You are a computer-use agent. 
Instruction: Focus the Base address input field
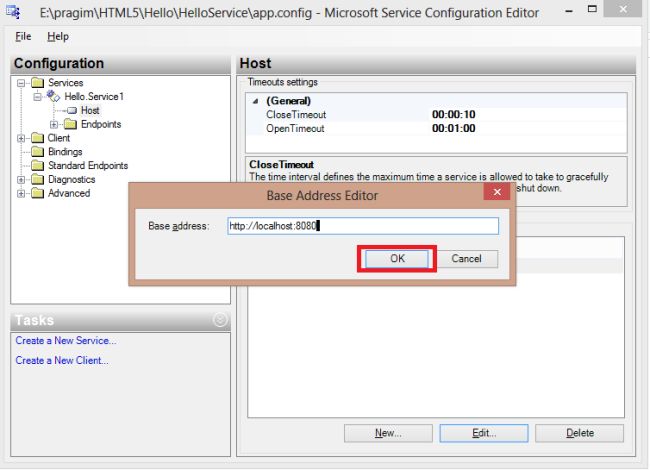coord(363,226)
